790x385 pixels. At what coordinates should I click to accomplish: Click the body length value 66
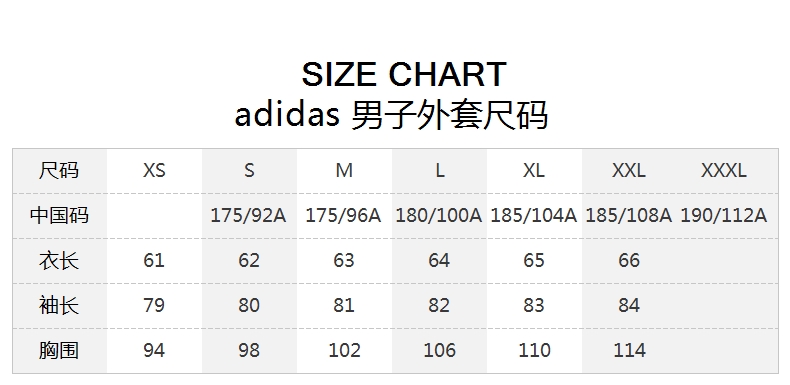[629, 261]
